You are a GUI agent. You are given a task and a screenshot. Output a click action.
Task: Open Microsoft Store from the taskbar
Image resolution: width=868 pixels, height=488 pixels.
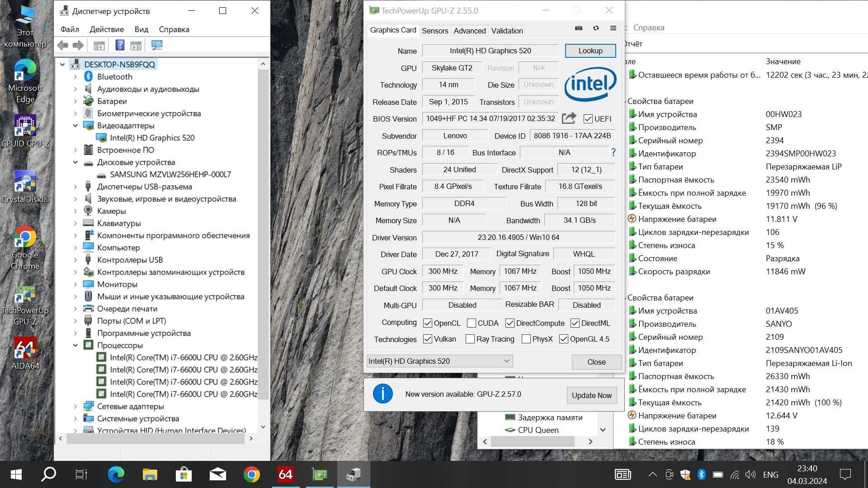click(184, 474)
